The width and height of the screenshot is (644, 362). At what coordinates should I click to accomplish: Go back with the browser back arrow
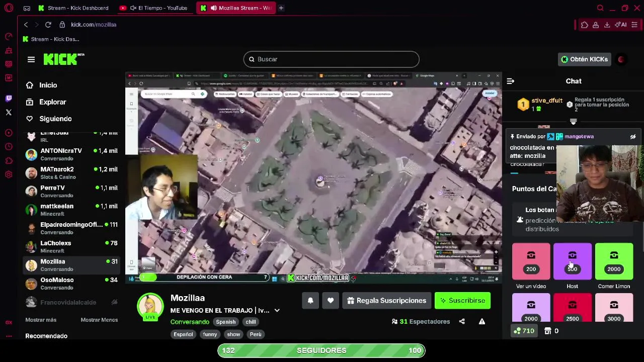26,24
